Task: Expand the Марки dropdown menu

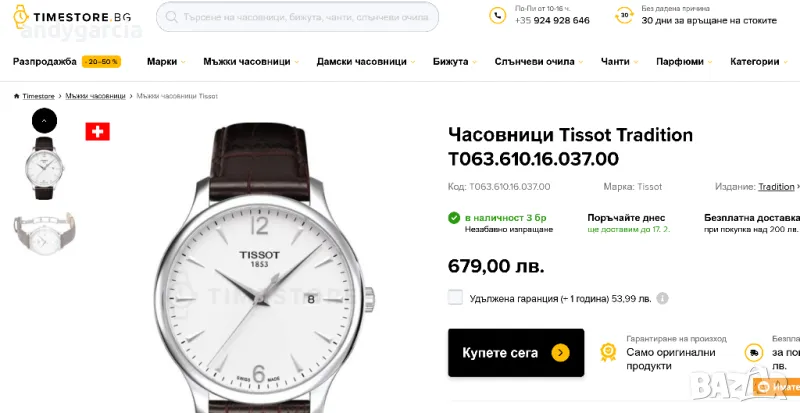Action: [x=166, y=62]
